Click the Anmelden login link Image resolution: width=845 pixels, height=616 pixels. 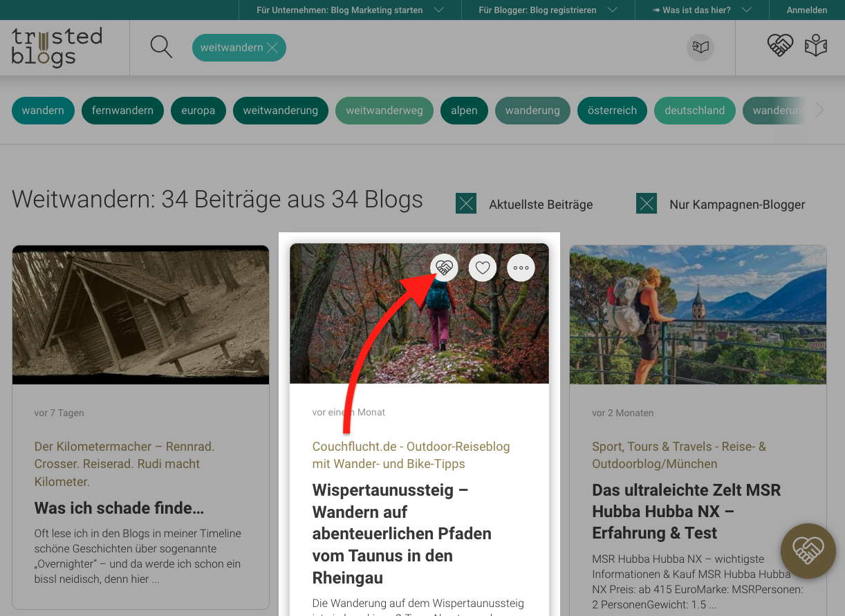(806, 10)
